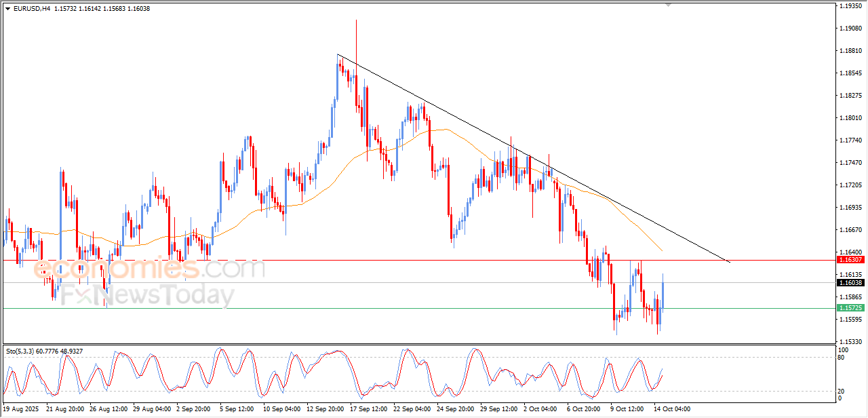This screenshot has height=418, width=868.
Task: Click the 1.19350 price axis label
Action: [x=850, y=6]
